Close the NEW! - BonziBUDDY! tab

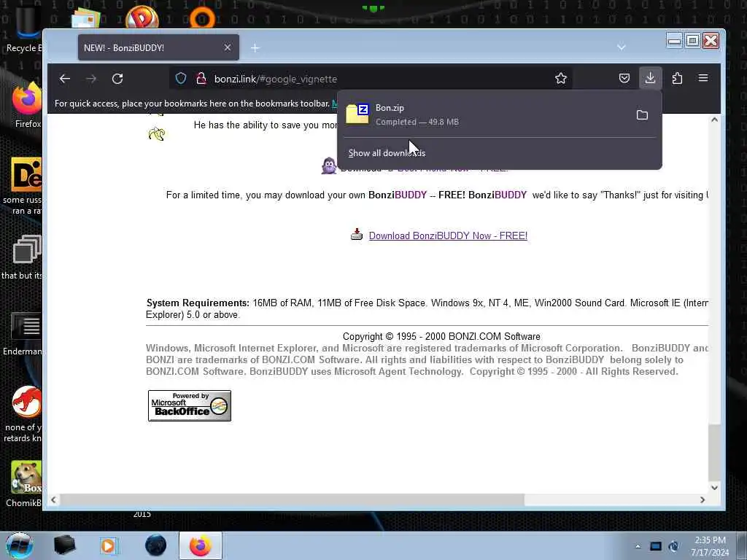click(x=228, y=47)
